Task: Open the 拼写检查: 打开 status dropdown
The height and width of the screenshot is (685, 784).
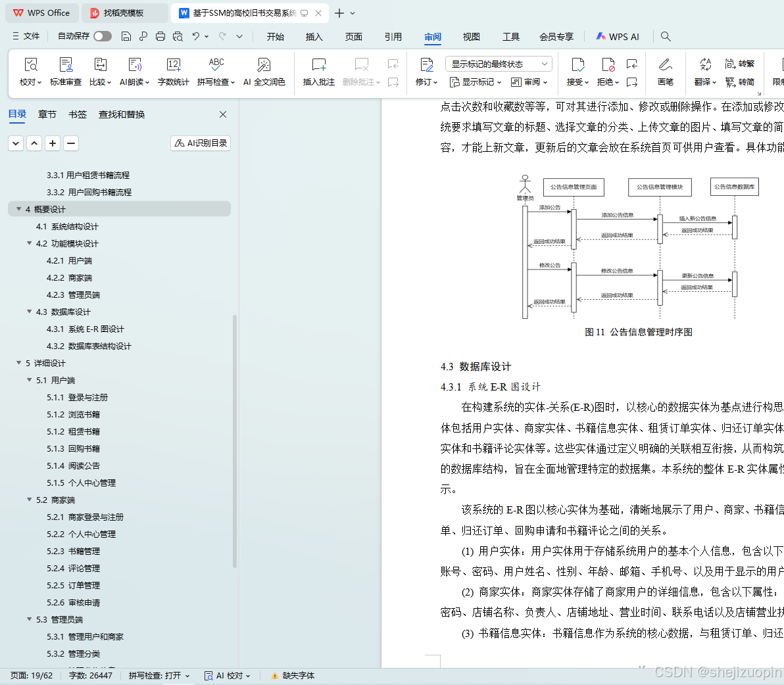Action: click(x=159, y=676)
